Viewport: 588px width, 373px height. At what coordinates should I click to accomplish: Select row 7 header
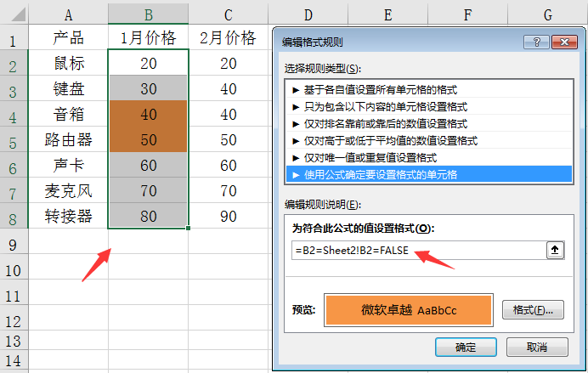tap(14, 190)
